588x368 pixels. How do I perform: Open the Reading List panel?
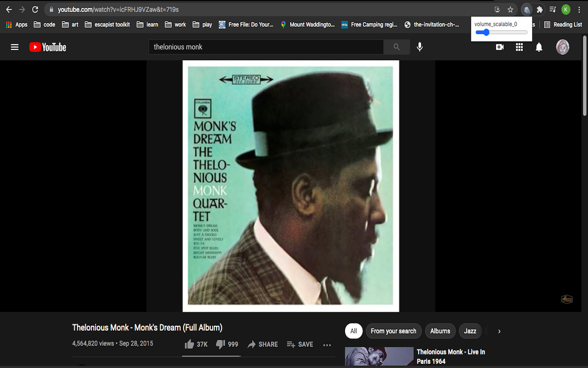[563, 24]
